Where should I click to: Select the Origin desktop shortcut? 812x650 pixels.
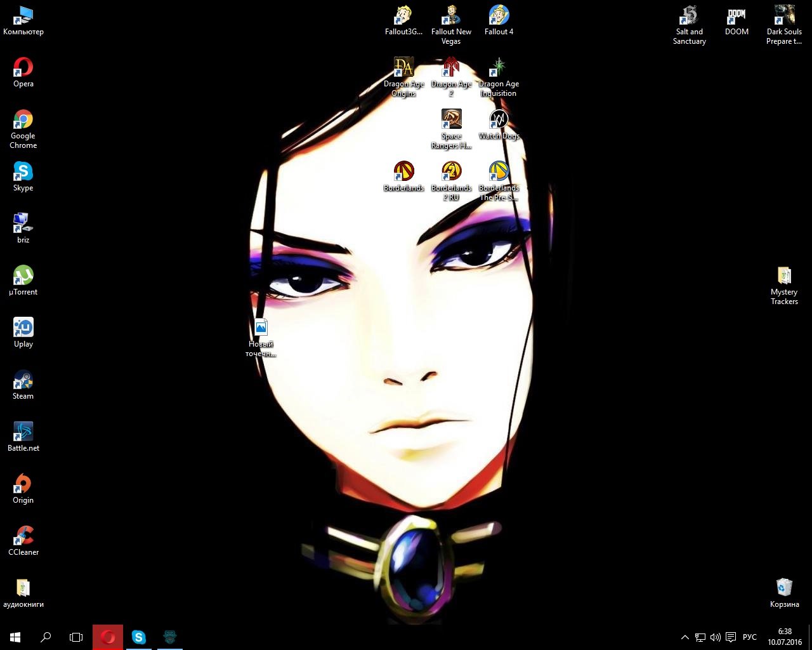tap(23, 489)
